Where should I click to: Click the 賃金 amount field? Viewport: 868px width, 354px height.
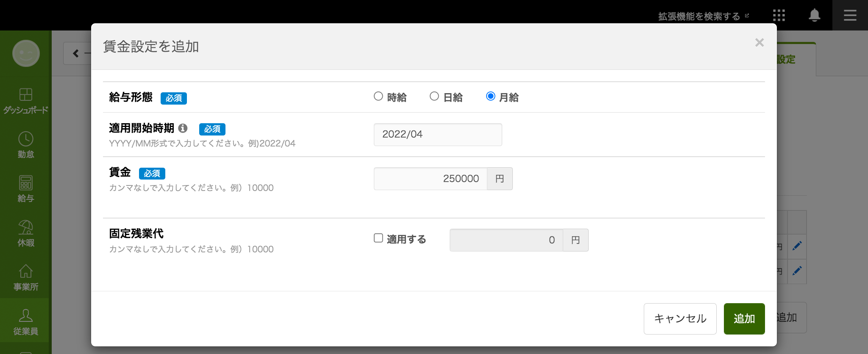point(431,179)
